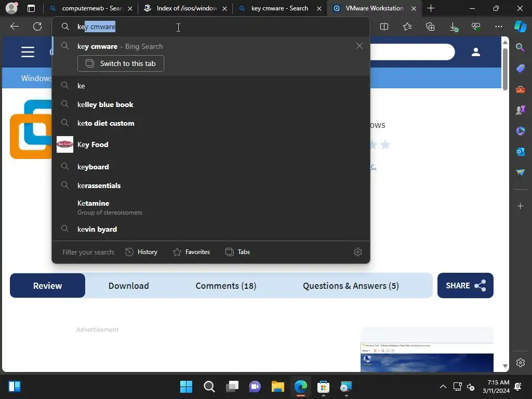Select the 'keyboard' suggestion

211,167
